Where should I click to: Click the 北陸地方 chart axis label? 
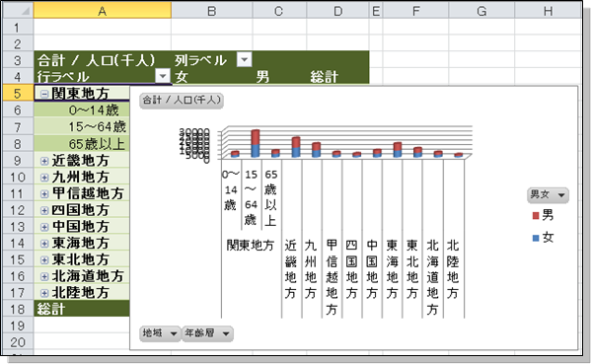(453, 269)
